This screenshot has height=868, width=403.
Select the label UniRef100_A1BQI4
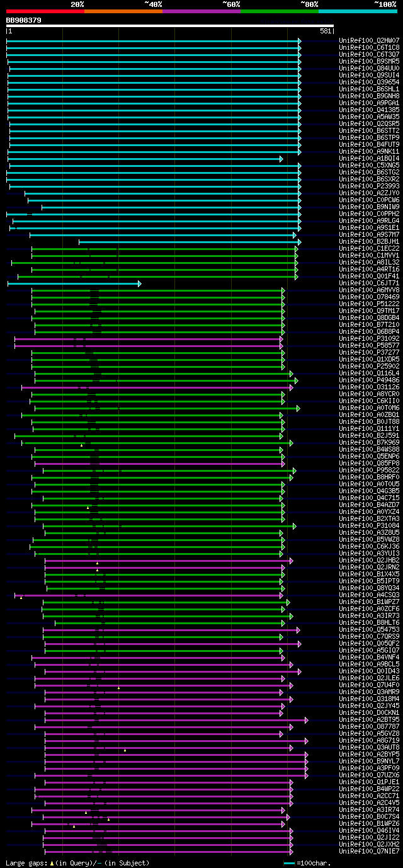[369, 159]
